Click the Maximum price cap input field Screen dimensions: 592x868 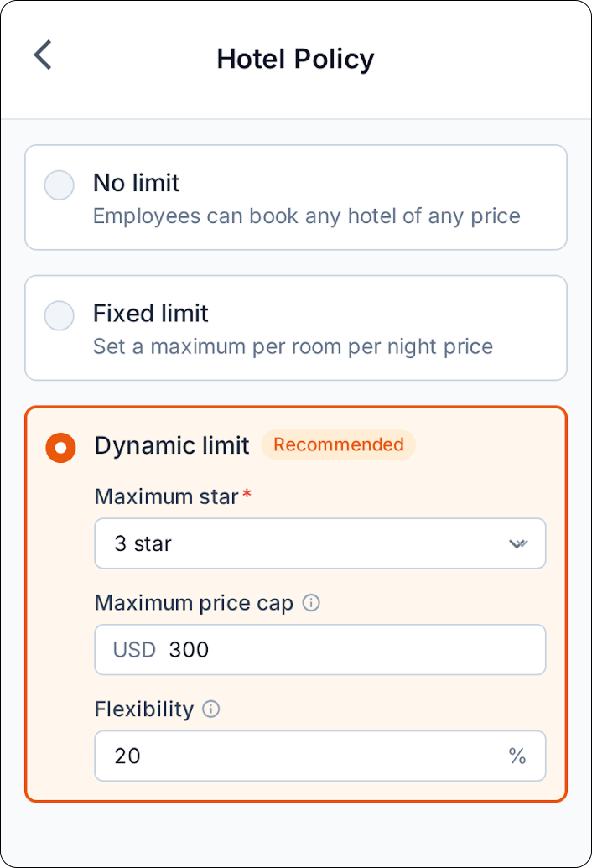[320, 650]
